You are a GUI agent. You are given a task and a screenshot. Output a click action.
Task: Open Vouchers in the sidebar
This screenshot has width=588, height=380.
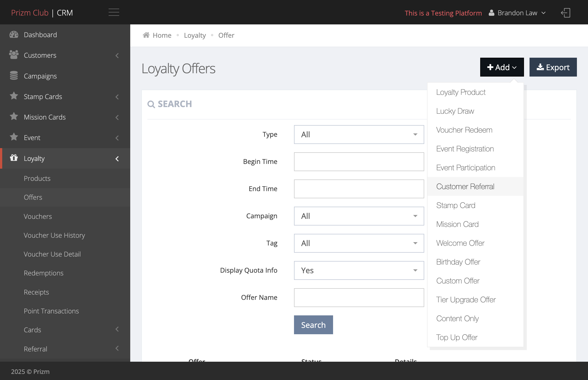click(38, 216)
